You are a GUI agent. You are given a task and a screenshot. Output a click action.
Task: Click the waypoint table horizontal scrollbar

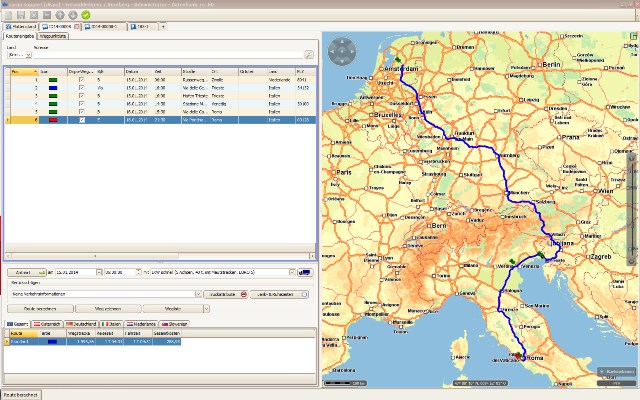click(x=160, y=256)
